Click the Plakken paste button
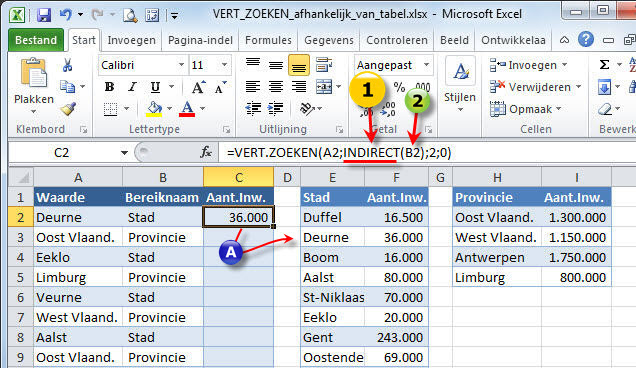Screen dimensions: 636x368 (34, 86)
